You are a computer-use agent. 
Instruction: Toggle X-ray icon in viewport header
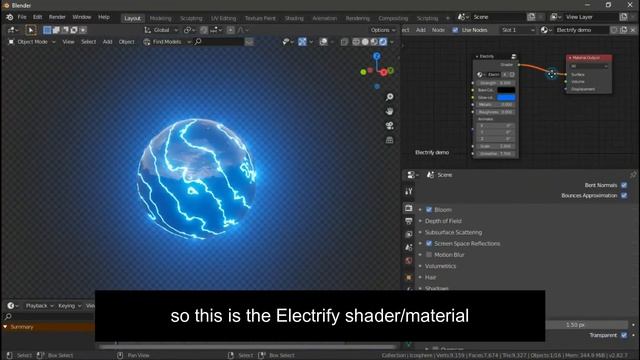344,42
